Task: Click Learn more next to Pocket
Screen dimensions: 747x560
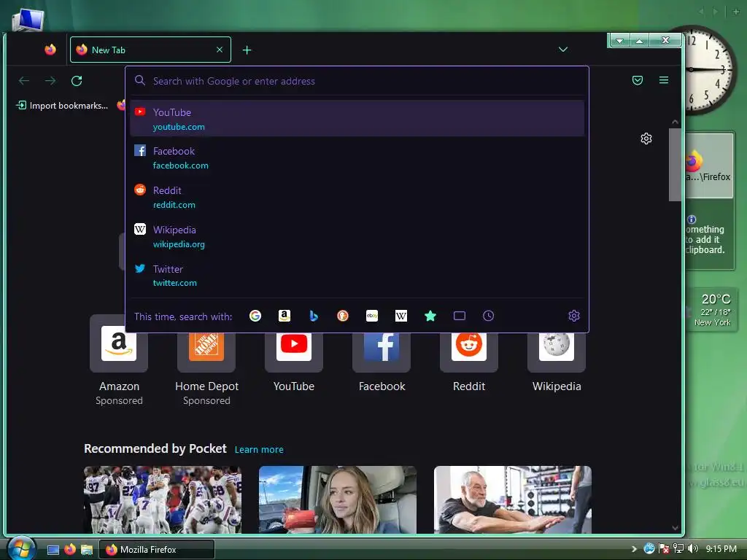Action: (259, 449)
